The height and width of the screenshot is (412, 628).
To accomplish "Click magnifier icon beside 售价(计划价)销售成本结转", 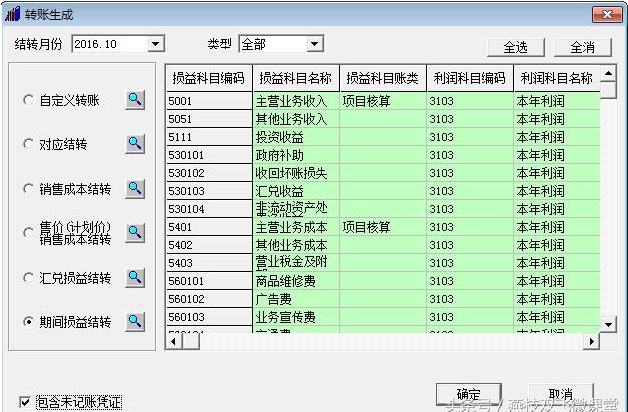I will pyautogui.click(x=135, y=232).
